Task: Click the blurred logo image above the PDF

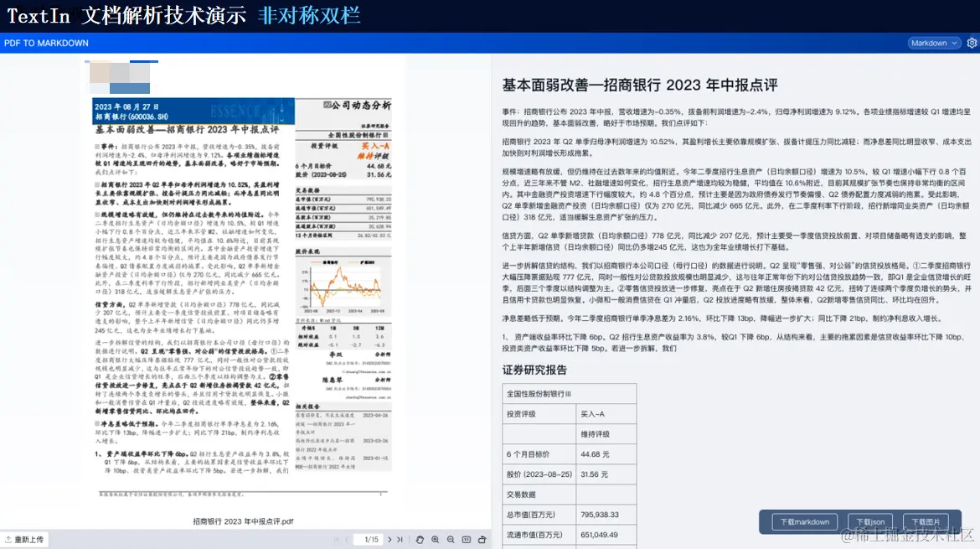Action: coord(121,78)
